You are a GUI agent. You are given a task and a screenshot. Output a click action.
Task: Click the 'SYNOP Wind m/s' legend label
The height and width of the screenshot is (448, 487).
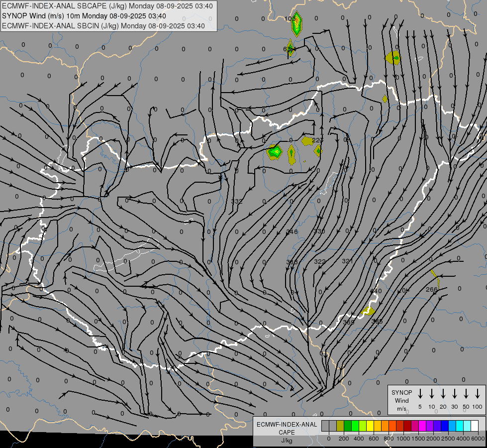[x=401, y=400]
